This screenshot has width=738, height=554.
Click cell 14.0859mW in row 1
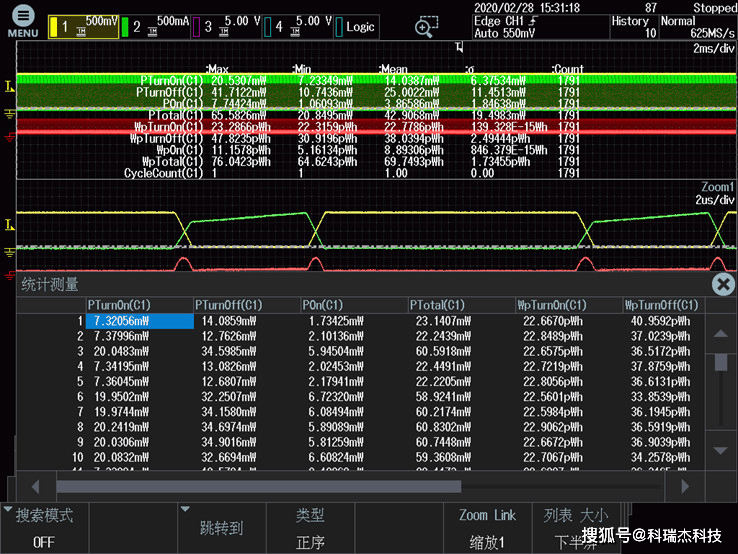click(229, 321)
